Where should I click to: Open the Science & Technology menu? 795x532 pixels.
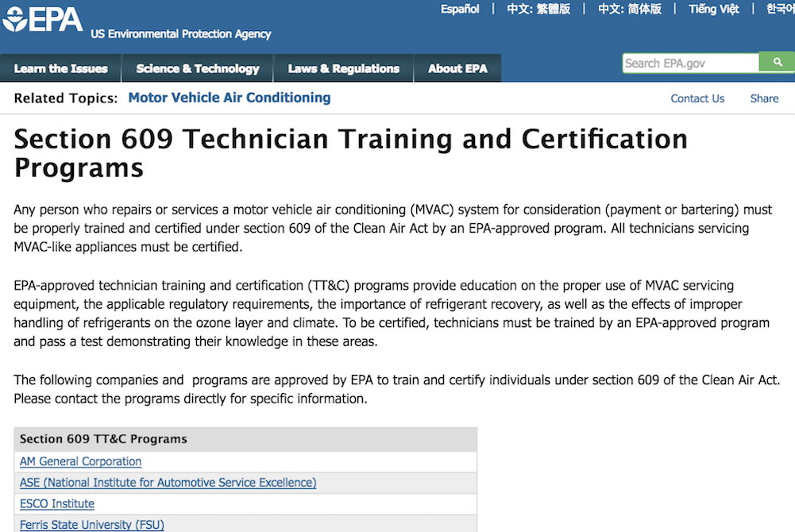click(x=198, y=68)
